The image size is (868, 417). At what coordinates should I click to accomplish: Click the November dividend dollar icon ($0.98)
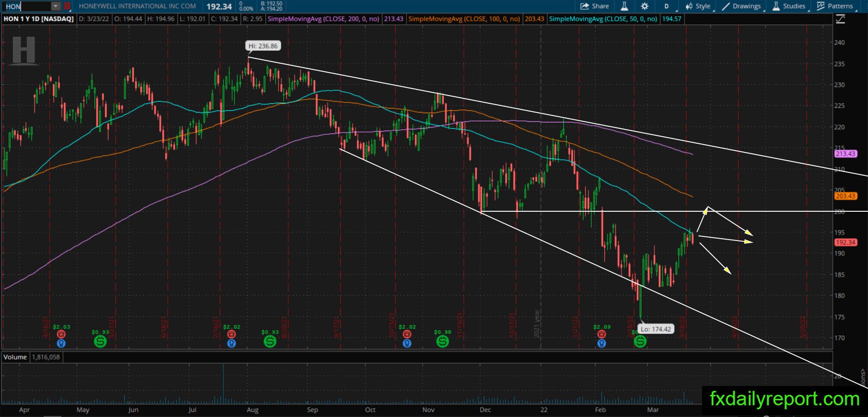coord(443,341)
